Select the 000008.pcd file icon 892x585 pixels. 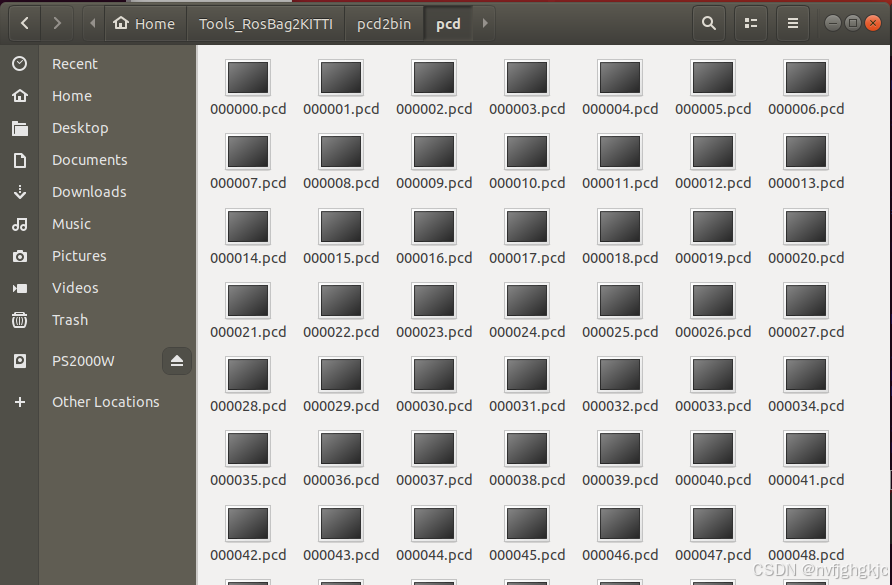tap(341, 152)
